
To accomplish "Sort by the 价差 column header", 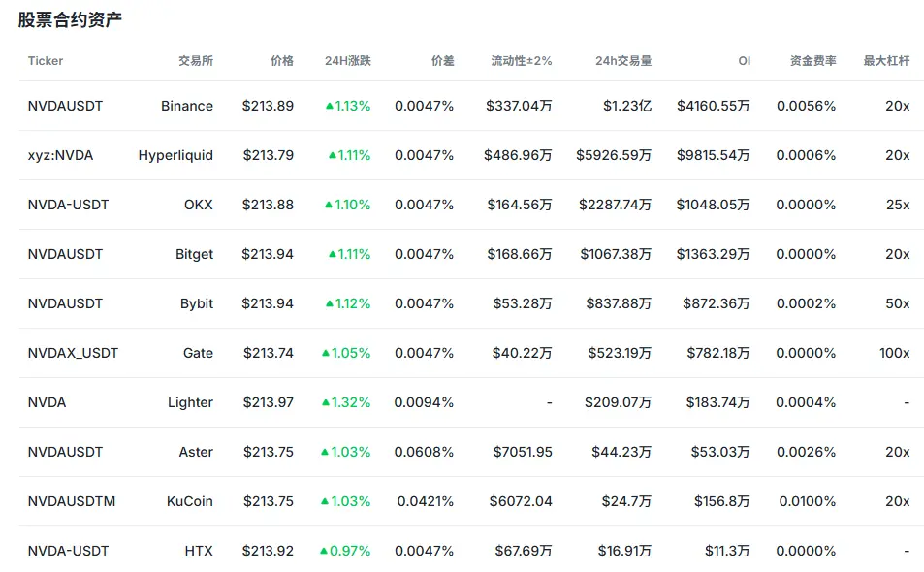I will pyautogui.click(x=442, y=61).
